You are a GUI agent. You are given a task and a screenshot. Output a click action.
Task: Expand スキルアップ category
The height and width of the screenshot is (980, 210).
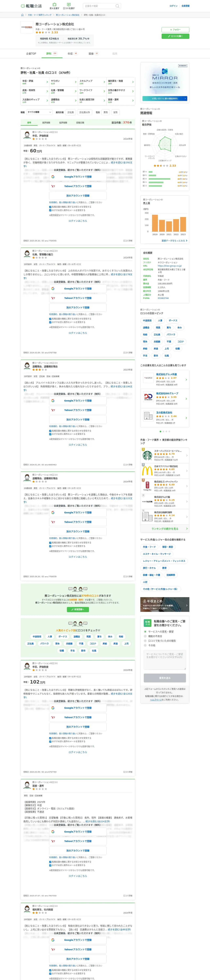[x=92, y=82]
